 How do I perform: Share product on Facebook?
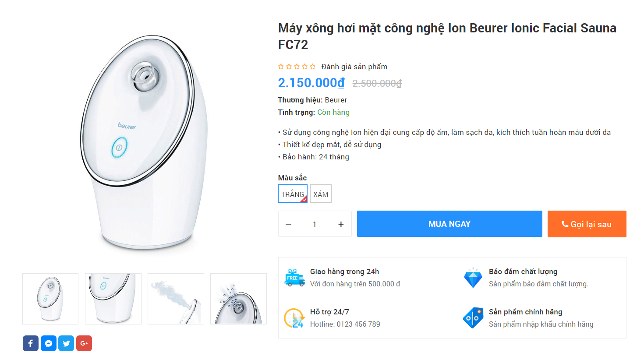point(31,343)
